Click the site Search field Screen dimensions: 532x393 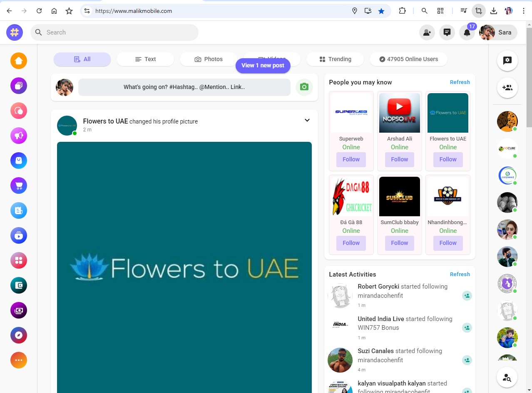[x=114, y=32]
